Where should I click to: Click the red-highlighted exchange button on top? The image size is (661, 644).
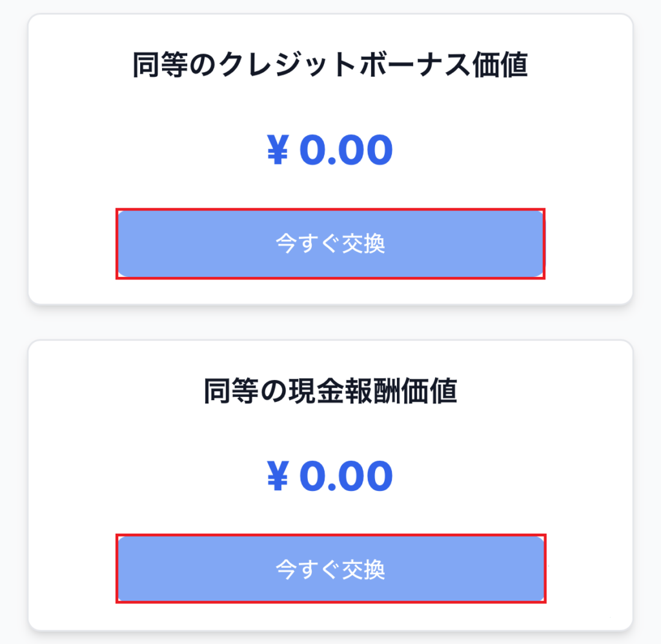(x=330, y=244)
